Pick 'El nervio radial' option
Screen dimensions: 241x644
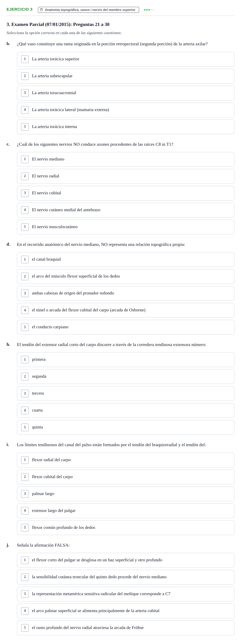[126, 176]
